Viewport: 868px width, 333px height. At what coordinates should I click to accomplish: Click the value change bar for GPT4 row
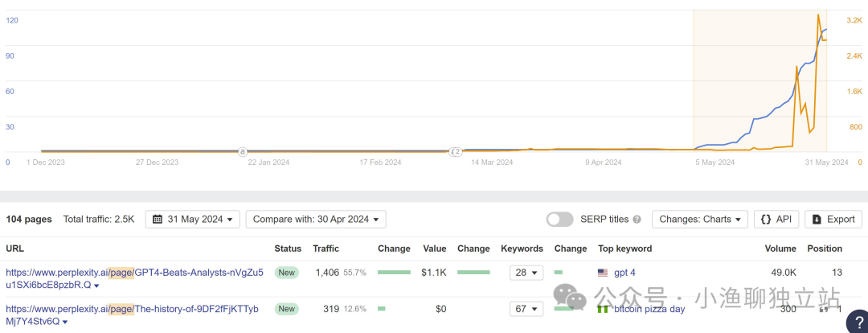473,273
